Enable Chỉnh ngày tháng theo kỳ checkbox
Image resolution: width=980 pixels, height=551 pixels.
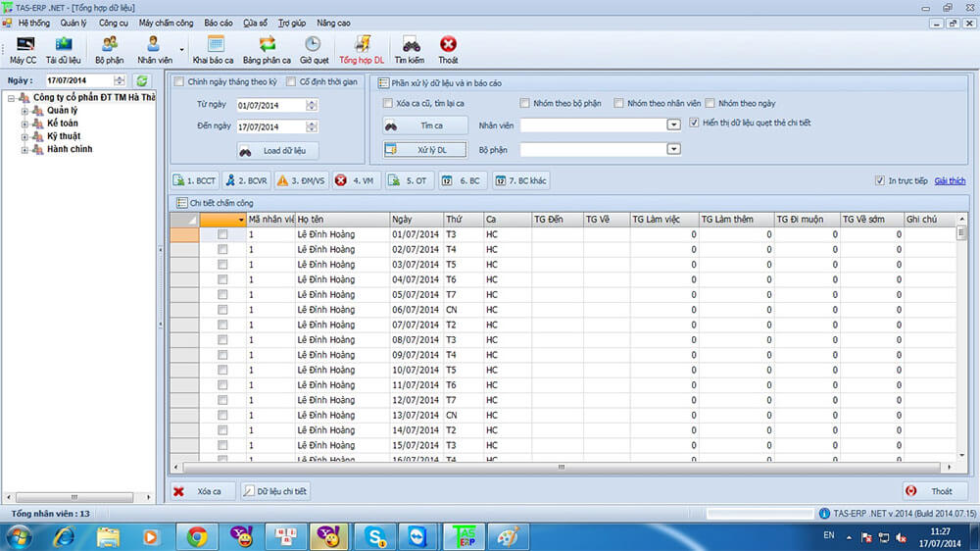[179, 82]
